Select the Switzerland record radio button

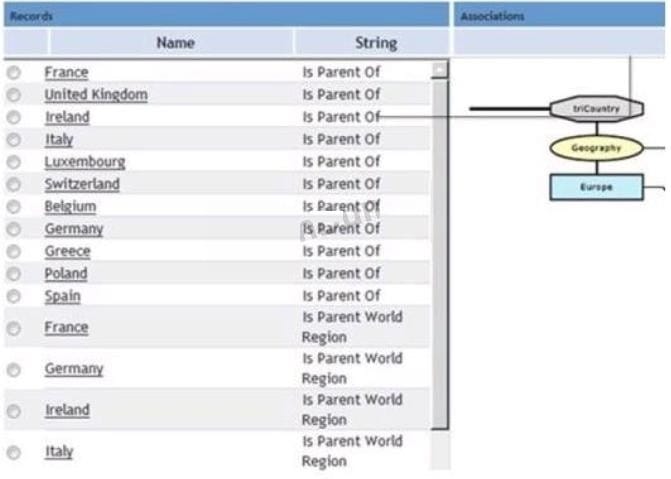tap(14, 185)
